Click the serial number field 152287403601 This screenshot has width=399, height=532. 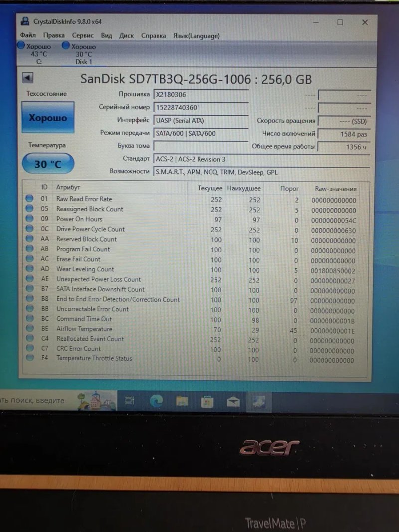pyautogui.click(x=201, y=108)
